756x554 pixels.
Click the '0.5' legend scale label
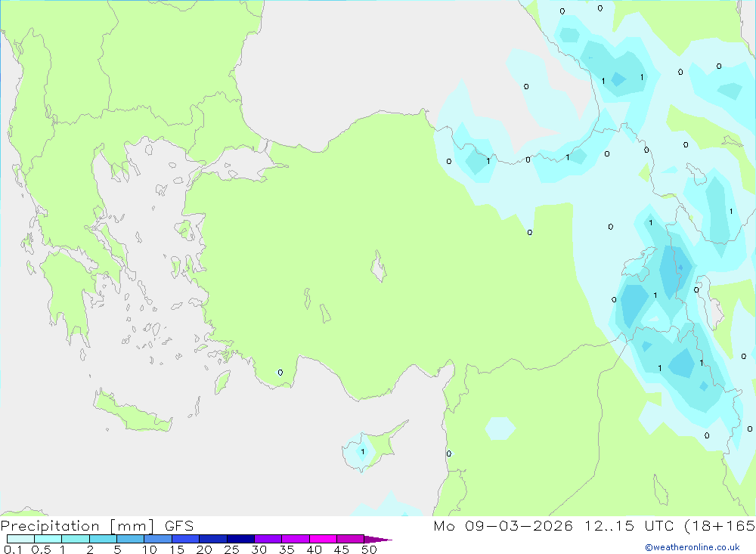pyautogui.click(x=41, y=549)
